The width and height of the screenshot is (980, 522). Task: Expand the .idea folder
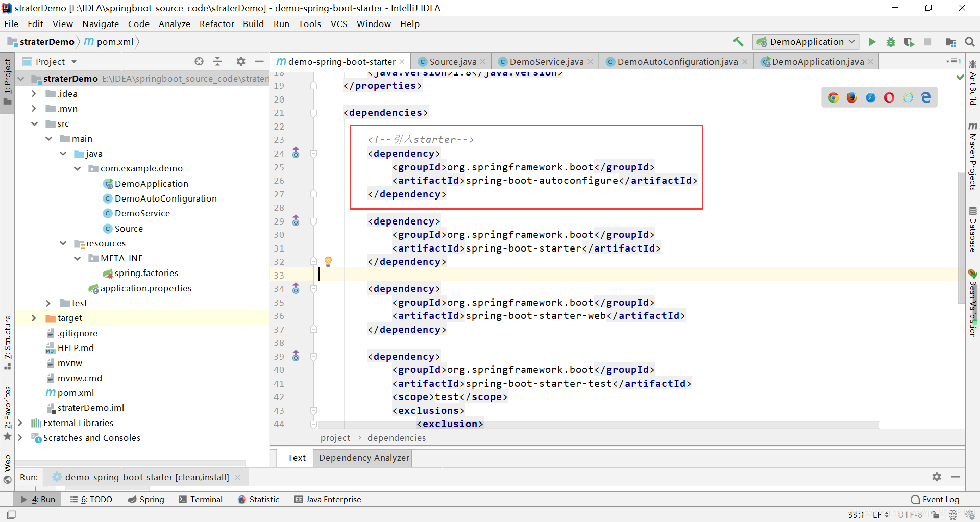click(x=34, y=94)
